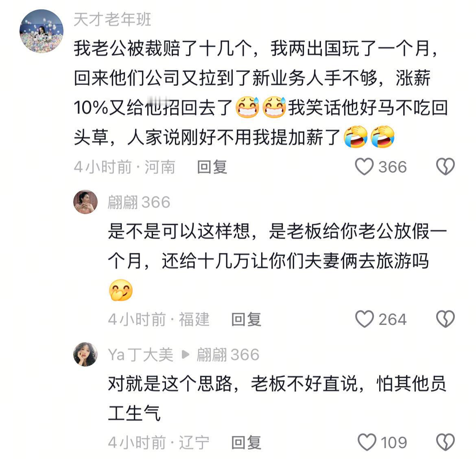Open Ya丁大美's avatar picture
Screen dimensions: 476x459
(85, 355)
